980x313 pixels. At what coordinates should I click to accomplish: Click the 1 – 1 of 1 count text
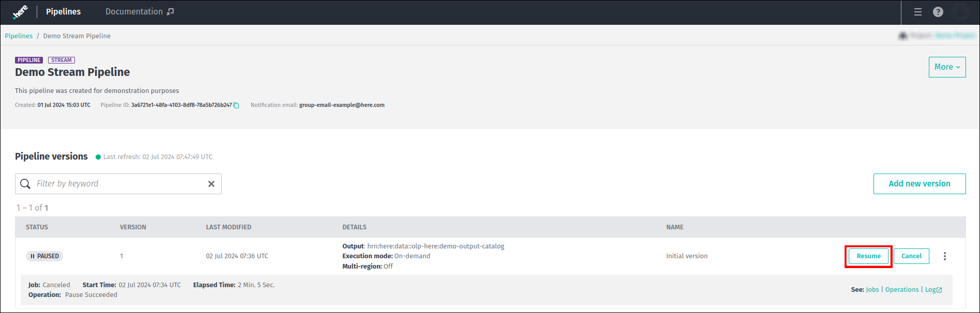[x=32, y=208]
